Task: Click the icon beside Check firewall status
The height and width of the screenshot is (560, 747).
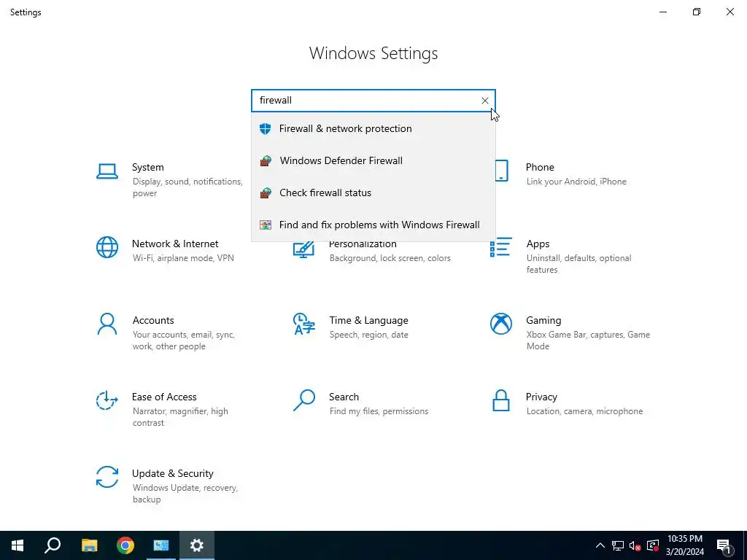Action: point(266,192)
